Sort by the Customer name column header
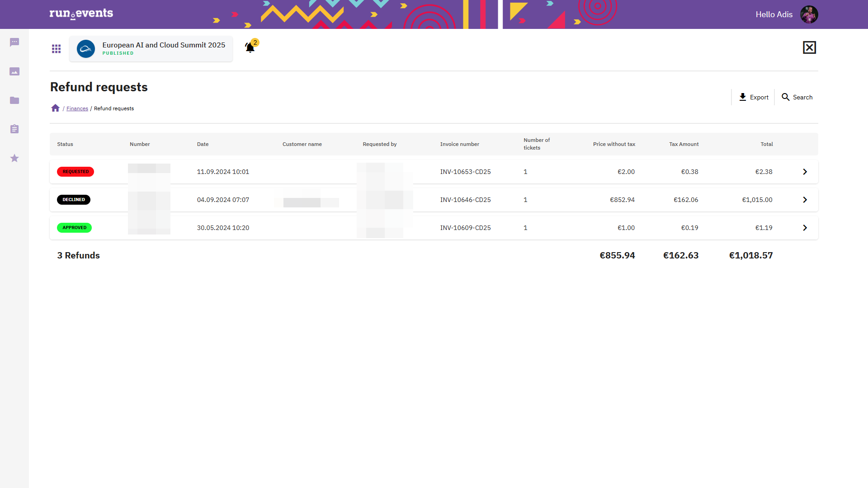 [x=302, y=144]
